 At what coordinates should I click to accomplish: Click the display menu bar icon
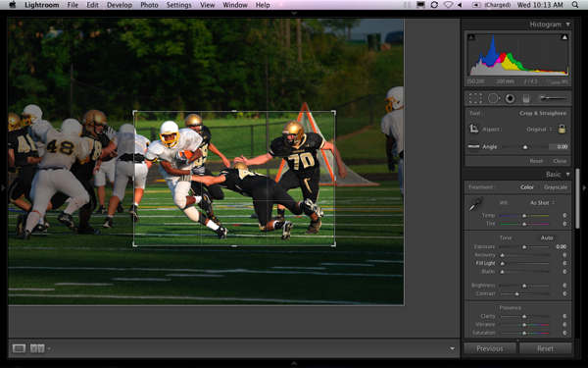420,5
